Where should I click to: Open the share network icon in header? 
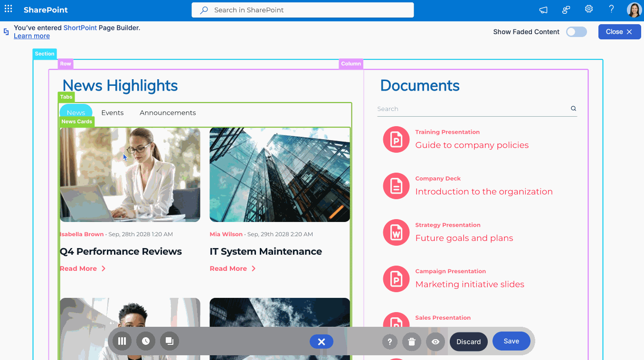566,9
